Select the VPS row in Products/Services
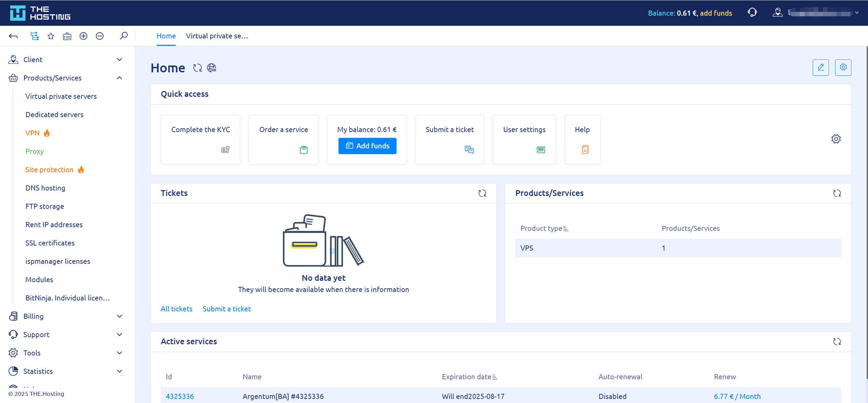 click(x=678, y=248)
